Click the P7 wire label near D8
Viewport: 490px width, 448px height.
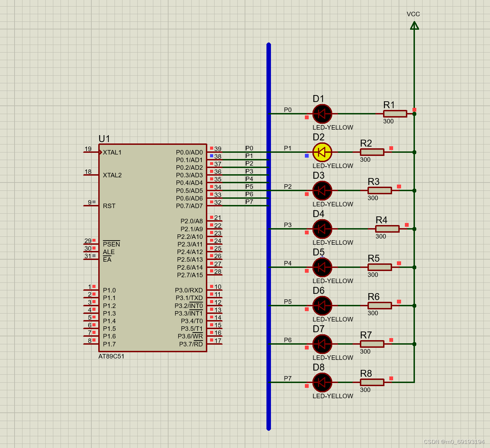288,379
